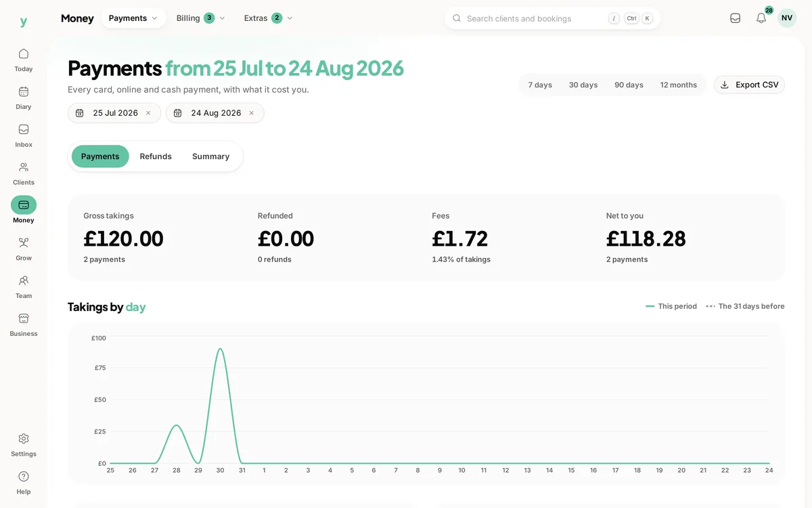Open the top bar inbox tray icon
812x508 pixels.
pos(736,18)
